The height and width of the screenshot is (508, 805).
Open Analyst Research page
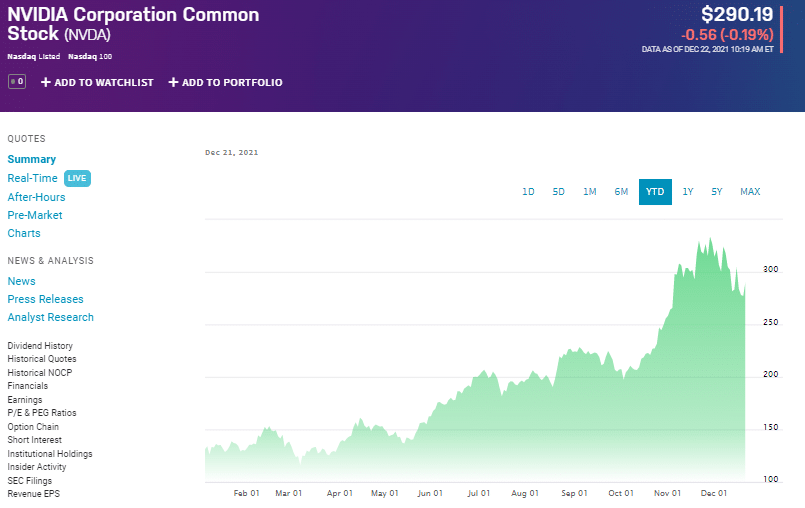[51, 317]
